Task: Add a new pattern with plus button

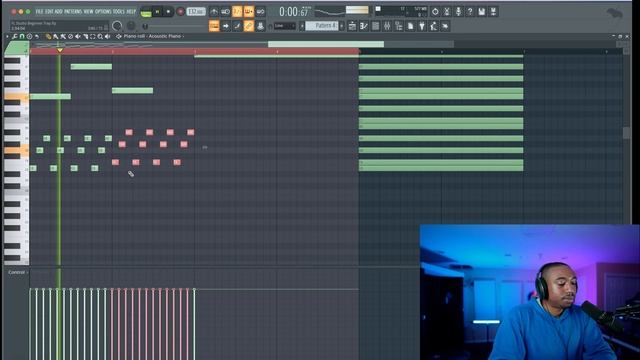Action: point(342,26)
